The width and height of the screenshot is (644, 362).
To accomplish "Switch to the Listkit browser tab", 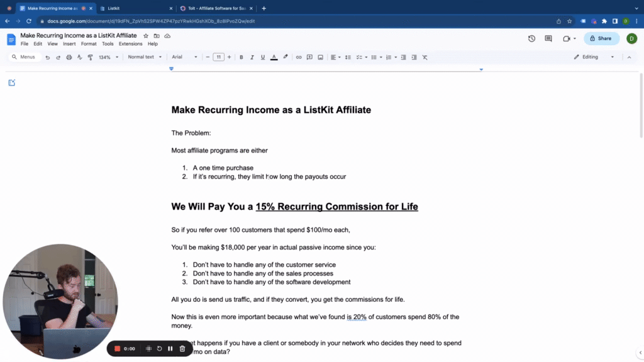I will (136, 8).
